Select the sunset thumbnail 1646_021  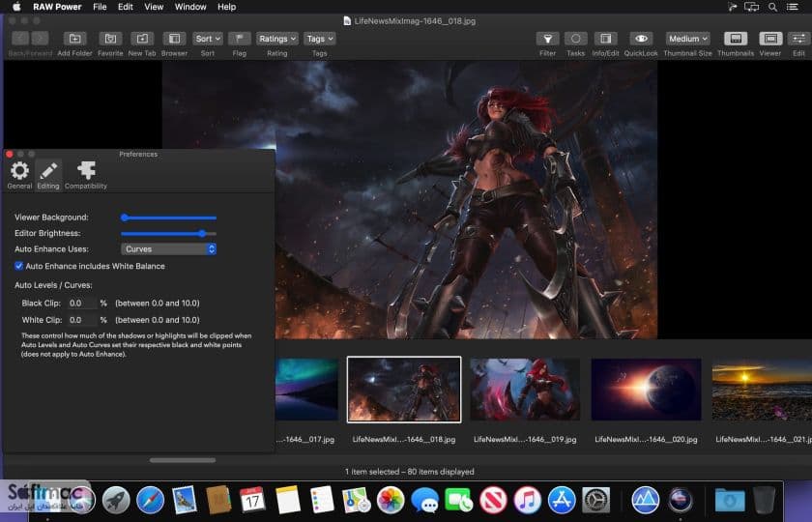tap(762, 390)
